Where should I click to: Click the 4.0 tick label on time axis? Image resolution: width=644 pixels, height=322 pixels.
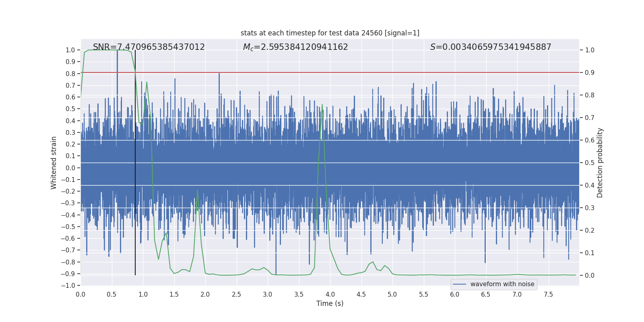click(x=330, y=294)
